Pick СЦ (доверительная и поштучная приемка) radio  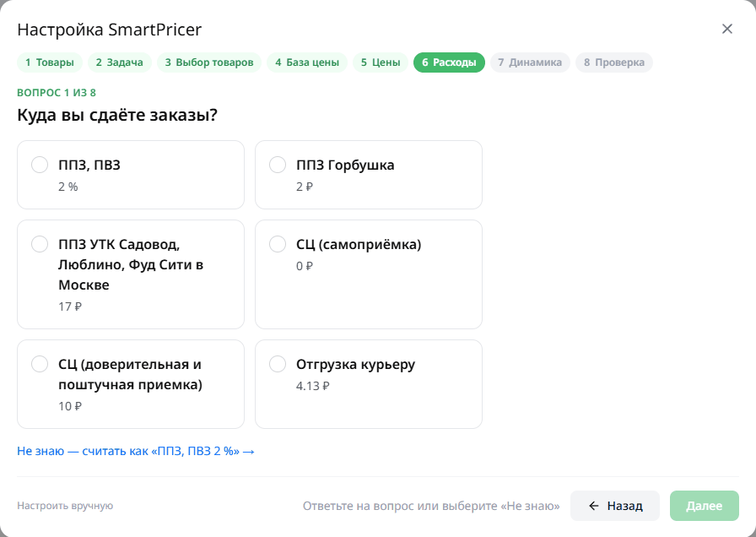(40, 364)
